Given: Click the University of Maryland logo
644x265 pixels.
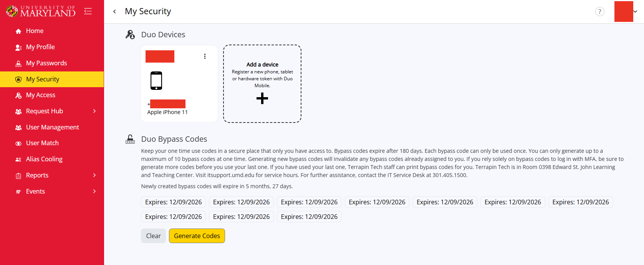Looking at the screenshot, I should pyautogui.click(x=41, y=11).
